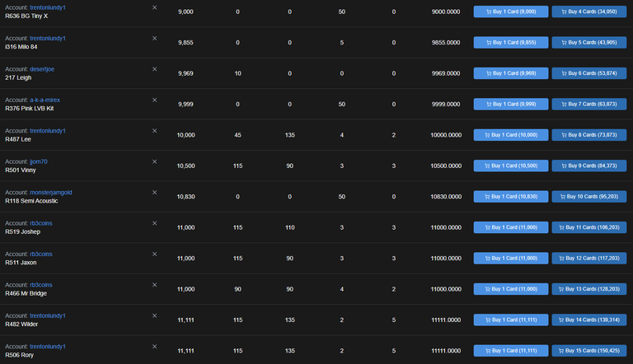The height and width of the screenshot is (364, 633).
Task: Buy 1 card for 10,830
Action: (511, 197)
